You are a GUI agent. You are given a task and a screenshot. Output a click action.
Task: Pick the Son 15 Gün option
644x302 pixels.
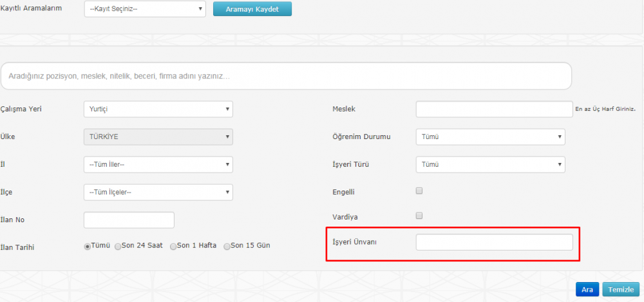click(x=227, y=247)
